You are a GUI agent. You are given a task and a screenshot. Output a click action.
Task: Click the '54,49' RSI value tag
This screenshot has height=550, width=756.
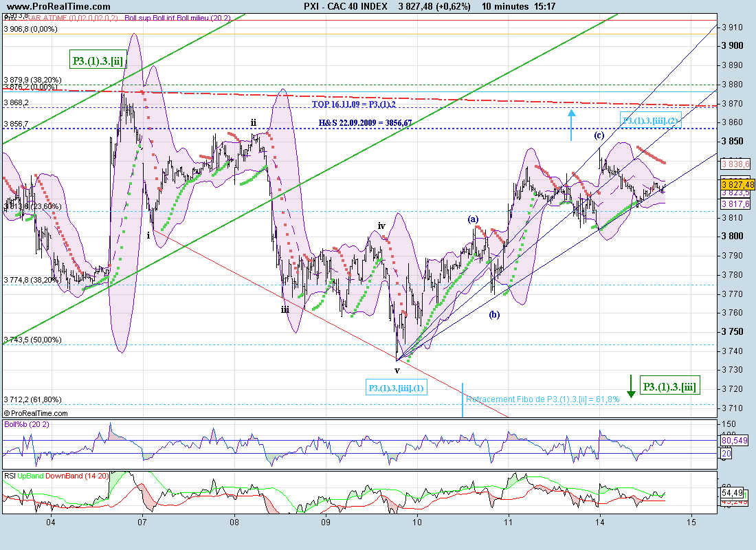(x=732, y=492)
